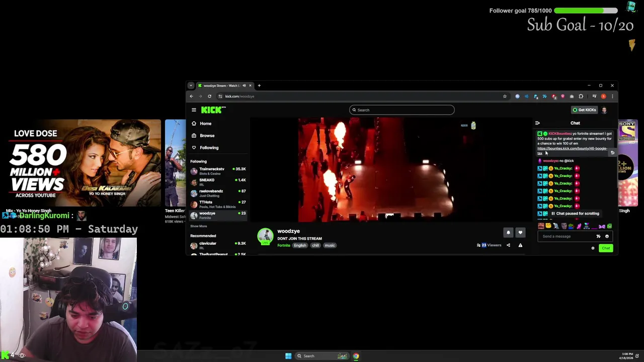Click the woodzye username in chat
This screenshot has height=362, width=644.
tap(550, 161)
